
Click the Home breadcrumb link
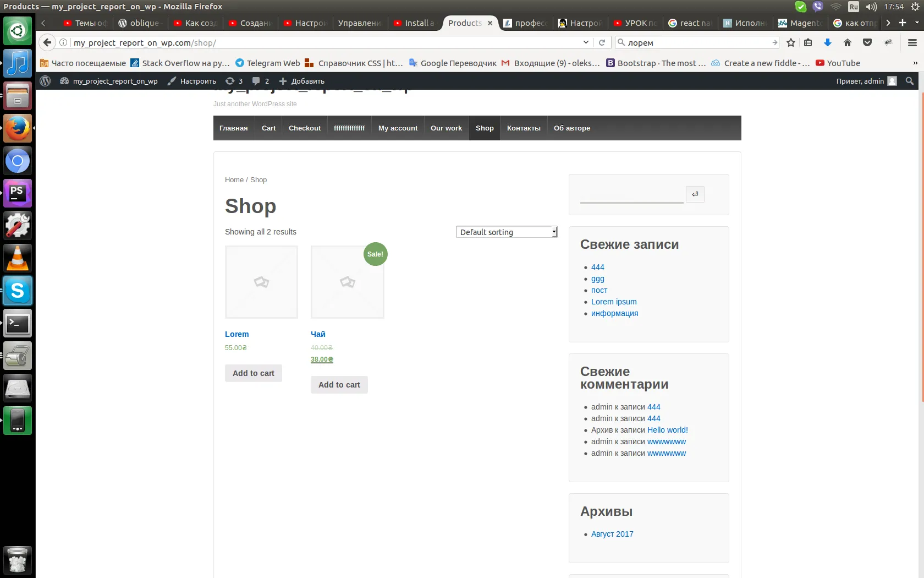tap(234, 179)
